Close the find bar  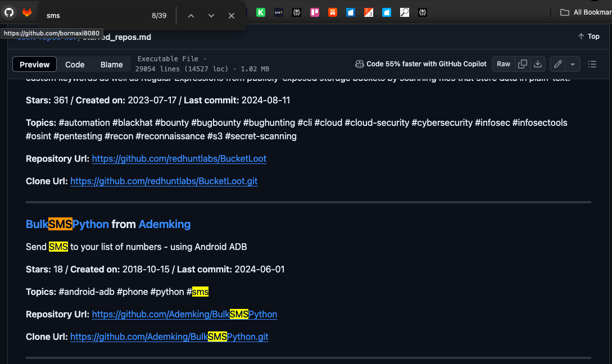pyautogui.click(x=232, y=16)
